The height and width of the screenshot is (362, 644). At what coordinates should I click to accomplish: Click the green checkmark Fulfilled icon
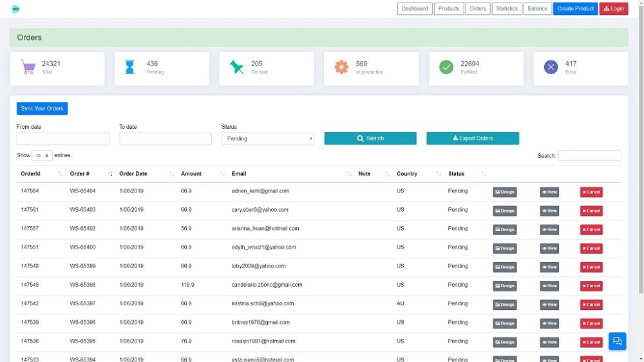tap(446, 67)
